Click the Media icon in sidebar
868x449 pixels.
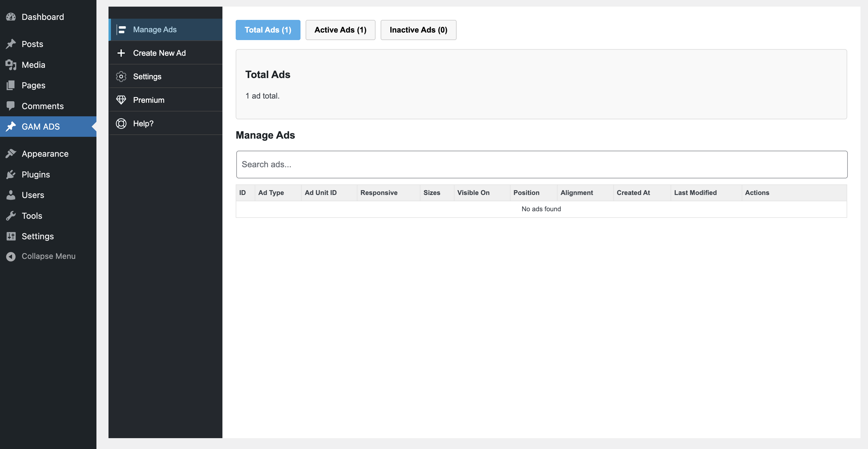(11, 65)
